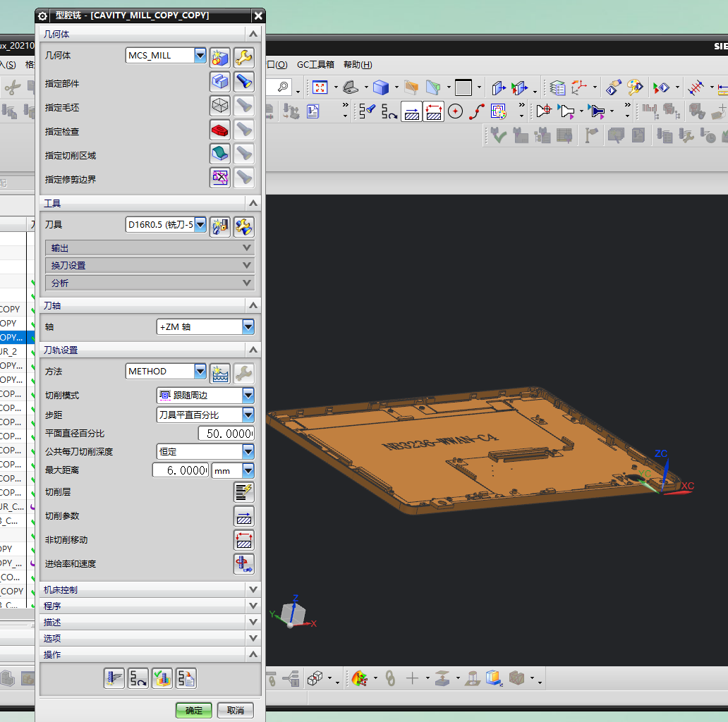The width and height of the screenshot is (728, 722).
Task: Click the 确定 button
Action: pyautogui.click(x=193, y=710)
